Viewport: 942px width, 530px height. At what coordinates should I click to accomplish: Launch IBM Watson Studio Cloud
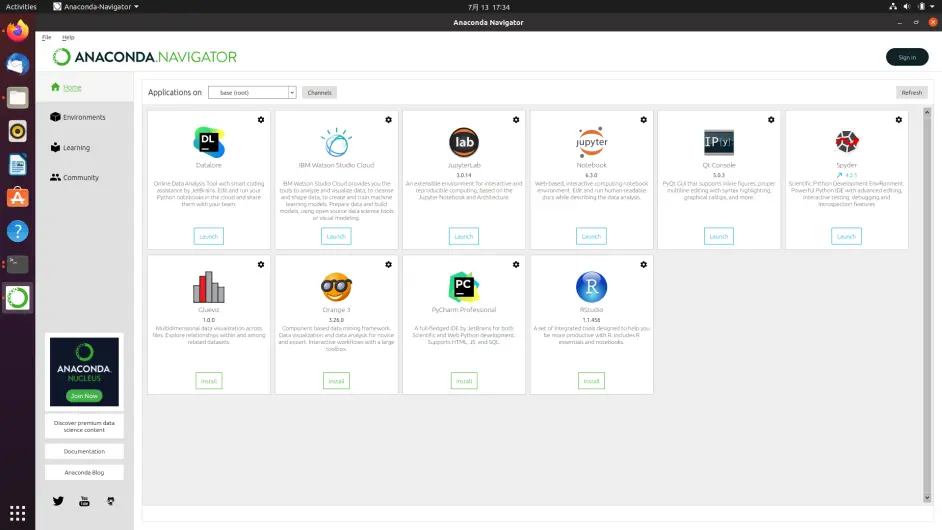pyautogui.click(x=336, y=236)
